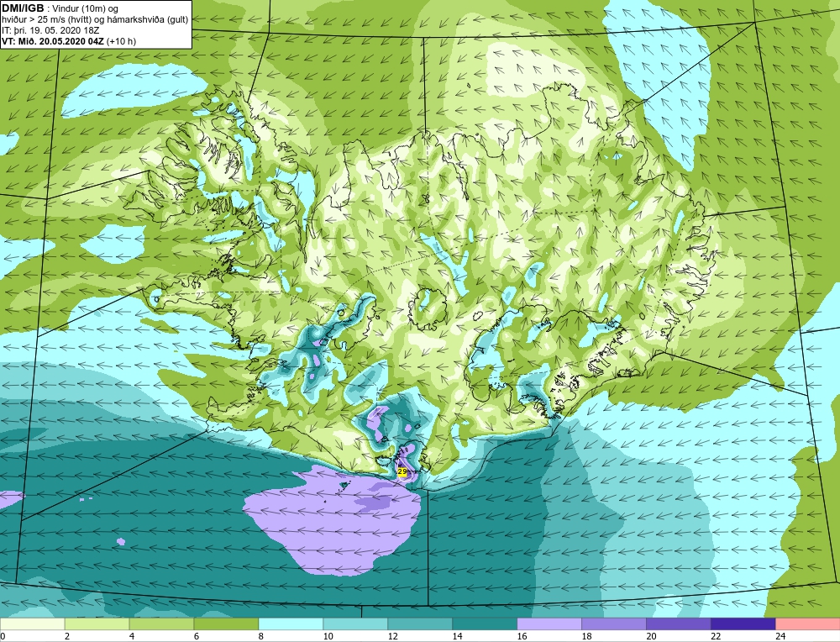The image size is (840, 642).
Task: Click the legend scale number '12'
Action: [392, 637]
